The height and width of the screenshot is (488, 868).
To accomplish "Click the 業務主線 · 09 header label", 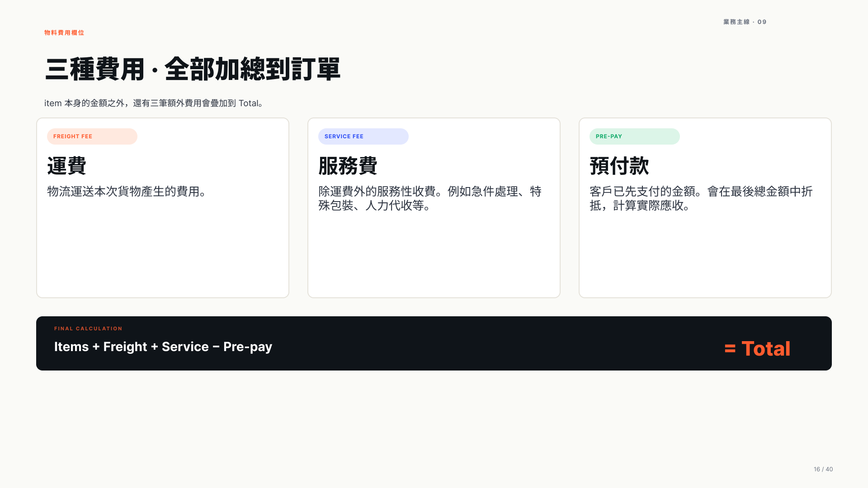I will click(745, 22).
